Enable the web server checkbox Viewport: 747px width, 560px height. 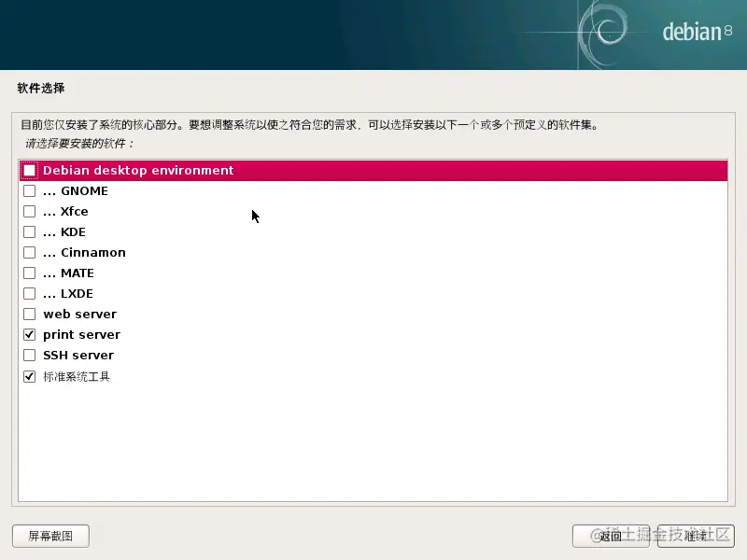tap(30, 315)
